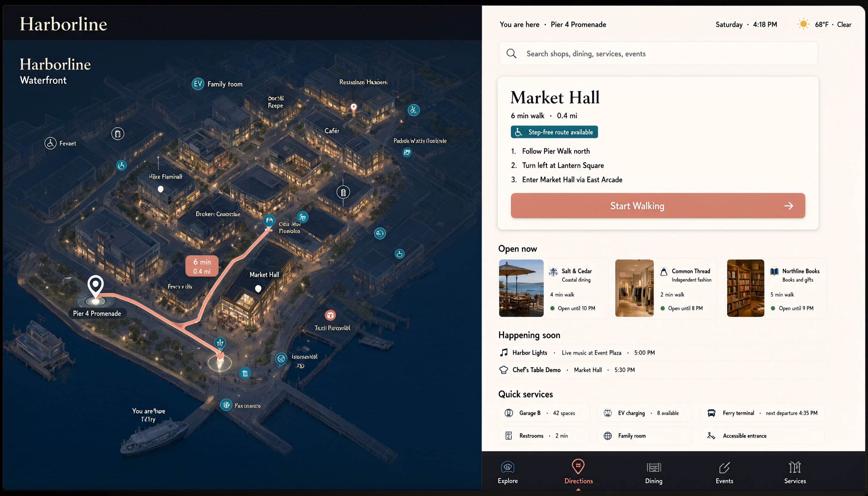Click the coral marker above Tzdl Rtcarzibl label
This screenshot has width=868, height=496.
(330, 315)
